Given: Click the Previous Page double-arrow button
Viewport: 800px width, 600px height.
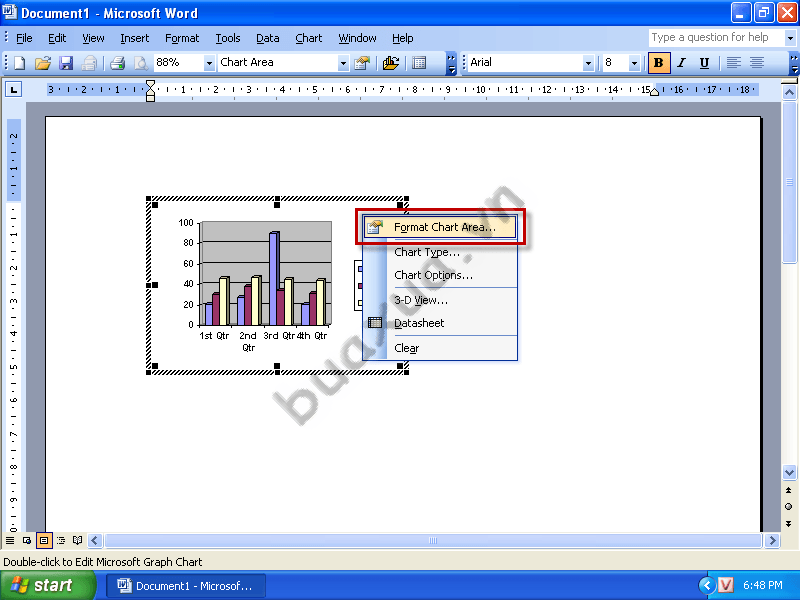Looking at the screenshot, I should tap(789, 490).
